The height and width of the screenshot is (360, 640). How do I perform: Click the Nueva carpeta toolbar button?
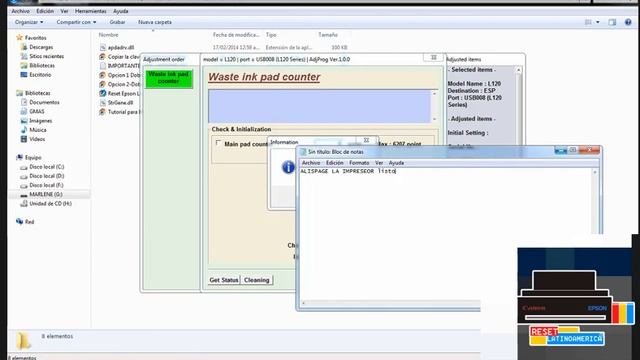pyautogui.click(x=155, y=22)
